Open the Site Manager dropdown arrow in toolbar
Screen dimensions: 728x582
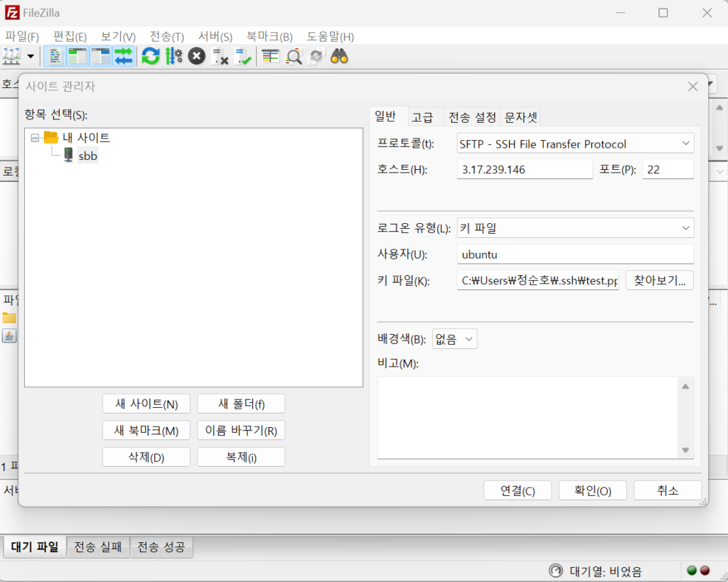click(x=31, y=56)
